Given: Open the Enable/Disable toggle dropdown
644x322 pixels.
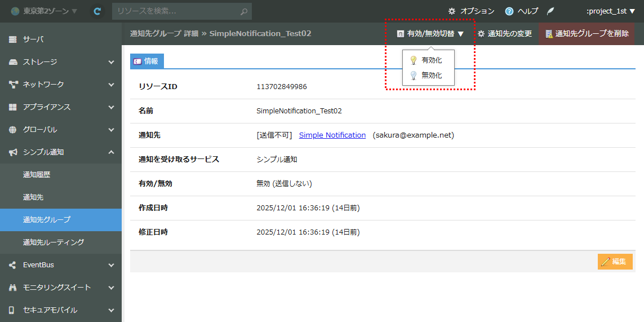Looking at the screenshot, I should pos(430,34).
